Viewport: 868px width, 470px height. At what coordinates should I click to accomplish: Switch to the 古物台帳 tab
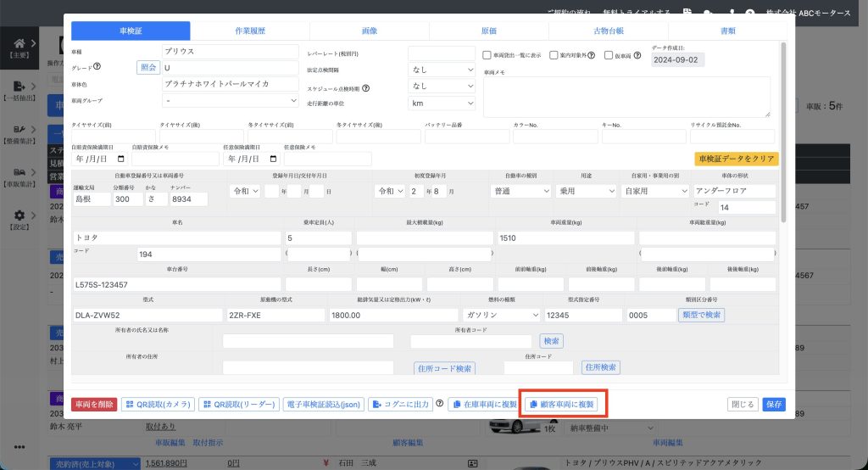pos(609,31)
